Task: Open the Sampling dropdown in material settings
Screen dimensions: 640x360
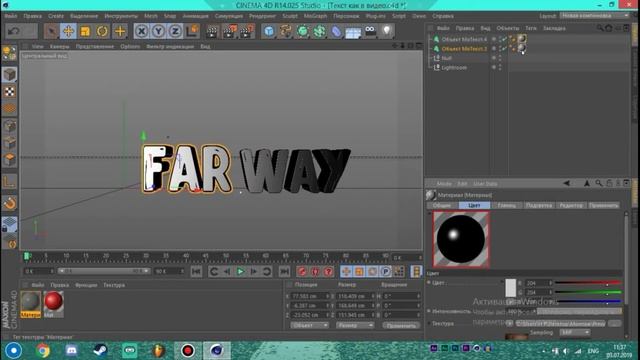Action: 575,333
